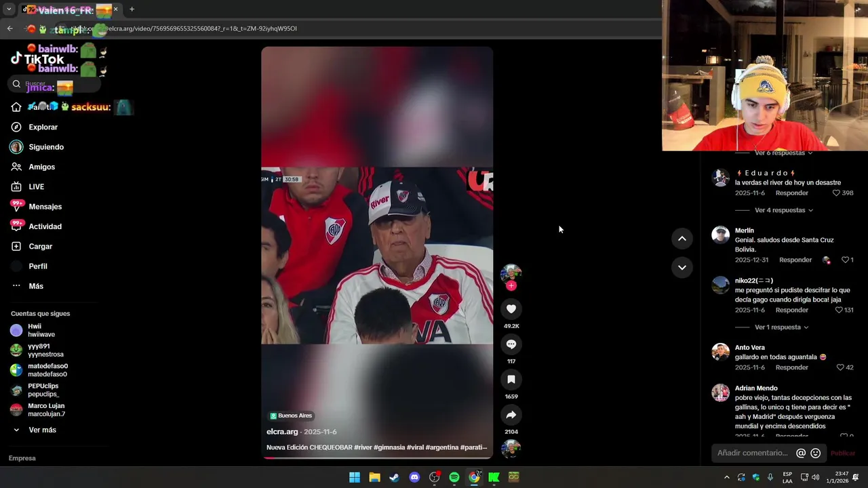868x488 pixels.
Task: Click sound disc thumbnail below share count
Action: click(x=511, y=449)
